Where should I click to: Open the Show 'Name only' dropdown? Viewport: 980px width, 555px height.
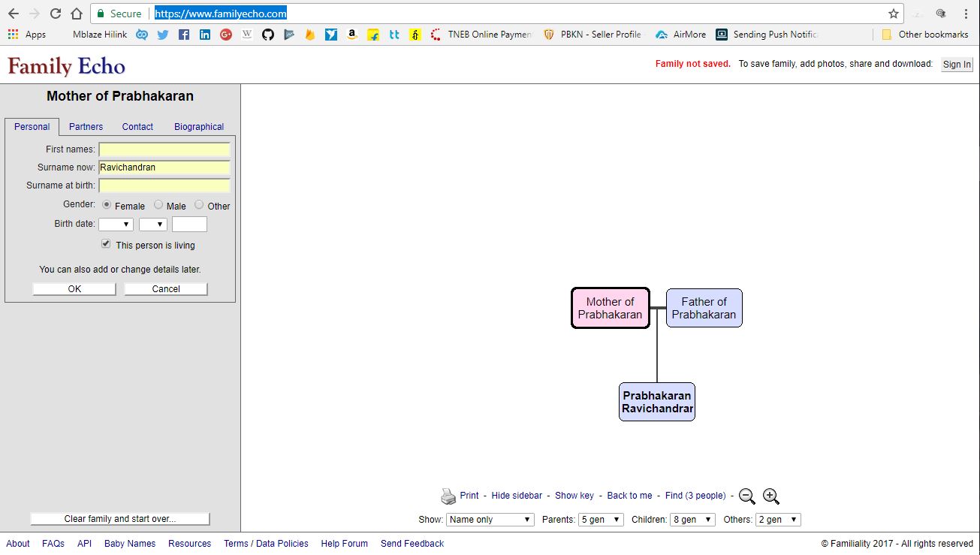click(490, 519)
